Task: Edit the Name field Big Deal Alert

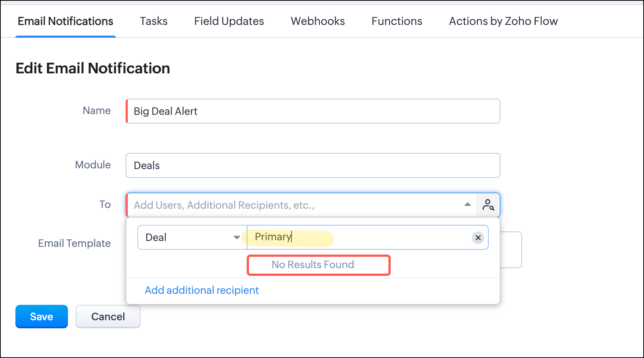Action: [x=313, y=111]
